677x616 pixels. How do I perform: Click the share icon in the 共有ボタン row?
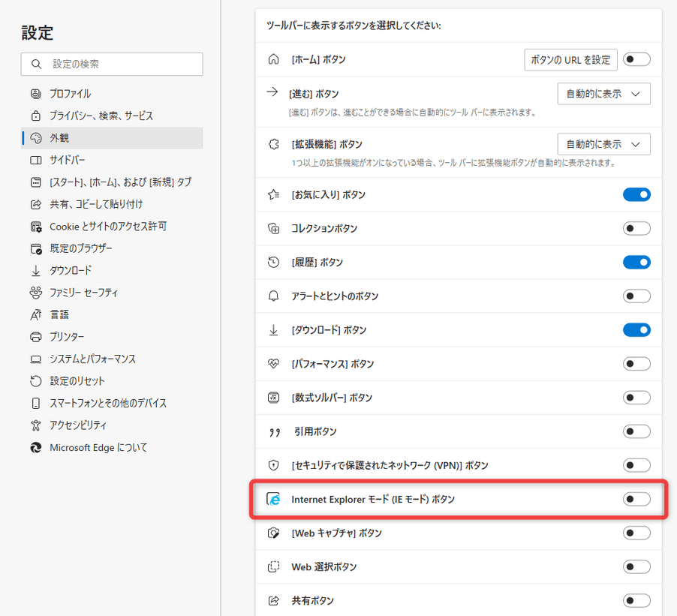[273, 600]
